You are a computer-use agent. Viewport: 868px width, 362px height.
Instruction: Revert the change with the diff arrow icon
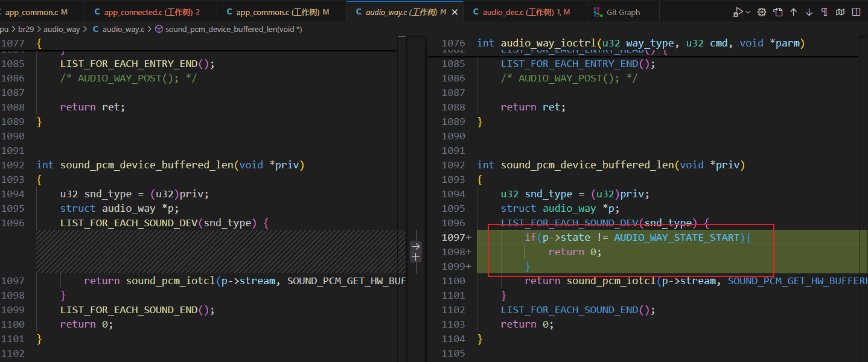pos(415,246)
